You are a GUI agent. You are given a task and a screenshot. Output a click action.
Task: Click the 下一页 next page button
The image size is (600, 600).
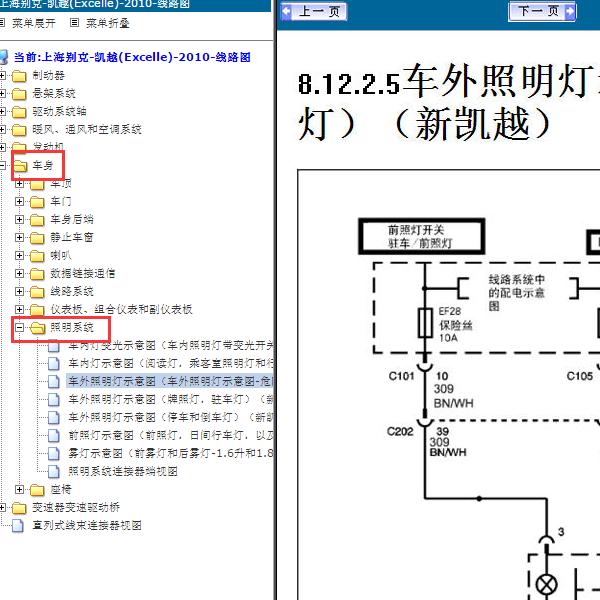pyautogui.click(x=542, y=11)
